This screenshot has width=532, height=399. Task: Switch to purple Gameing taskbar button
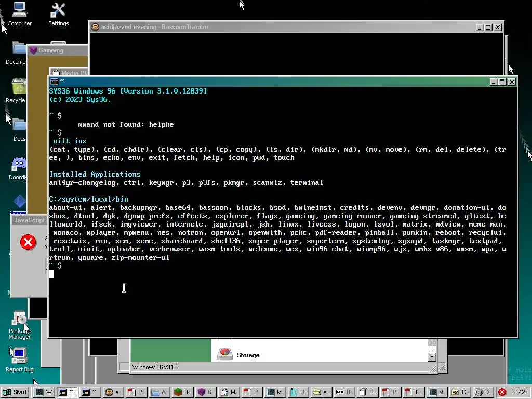pyautogui.click(x=205, y=392)
